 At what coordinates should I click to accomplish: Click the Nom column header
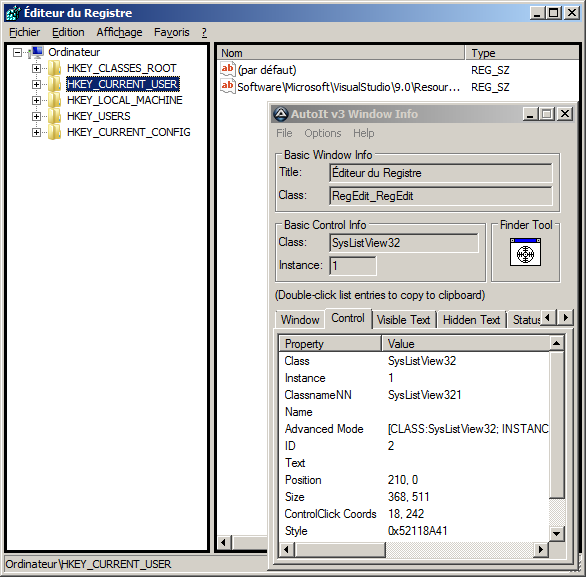[341, 53]
